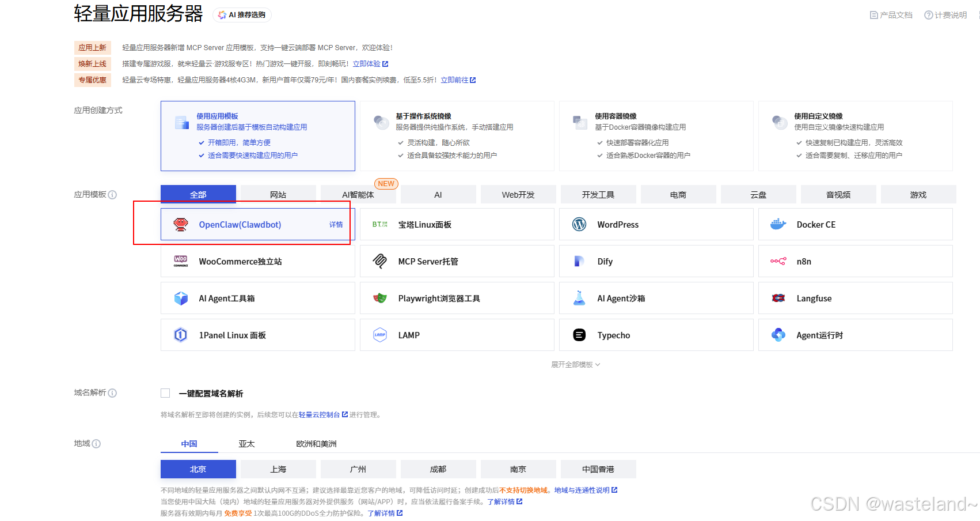Click the WooCommerce logo icon

pyautogui.click(x=181, y=261)
